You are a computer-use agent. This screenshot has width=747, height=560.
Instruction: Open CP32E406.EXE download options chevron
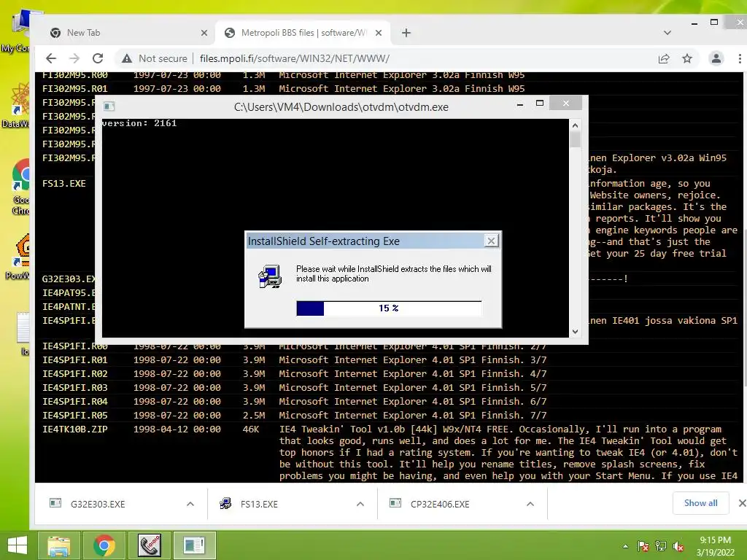pos(530,504)
